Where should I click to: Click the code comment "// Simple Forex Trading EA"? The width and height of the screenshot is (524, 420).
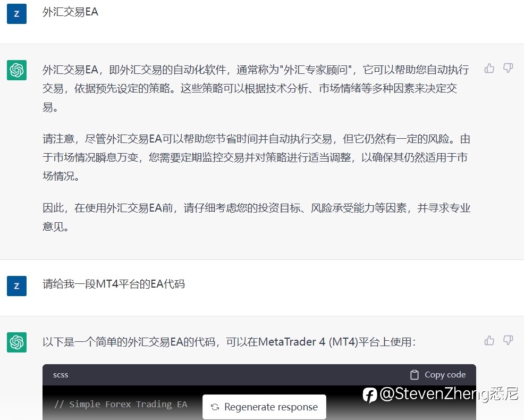[121, 404]
